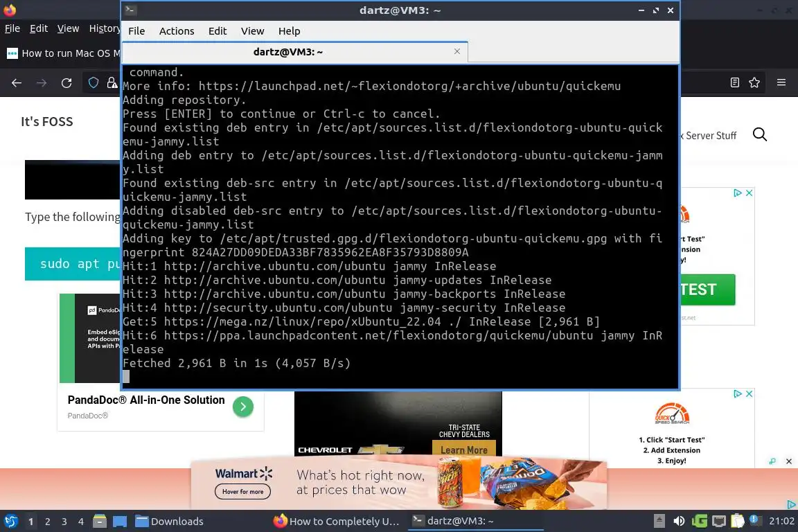The image size is (798, 532).
Task: Click AdChoices icon on lower sidebar ad
Action: tap(738, 393)
